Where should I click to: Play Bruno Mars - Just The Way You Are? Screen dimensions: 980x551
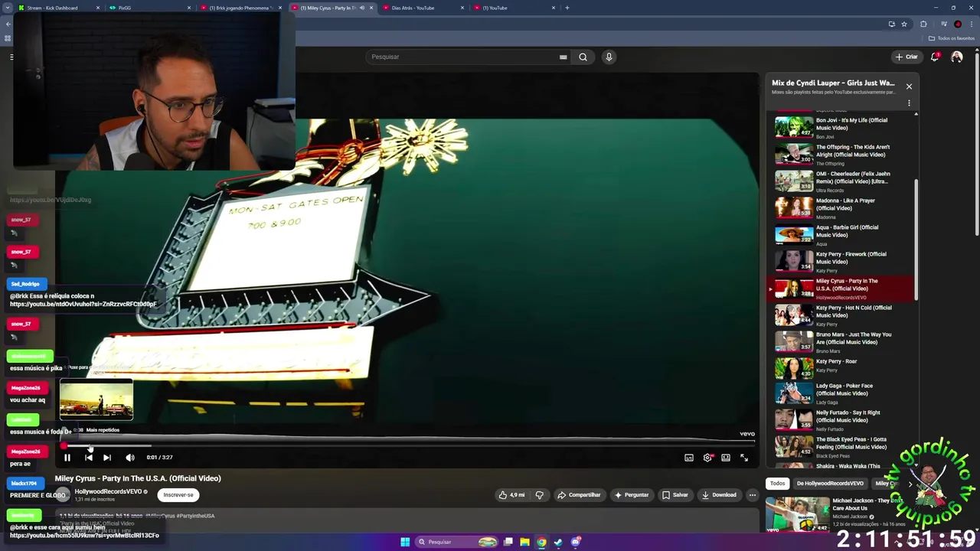841,342
